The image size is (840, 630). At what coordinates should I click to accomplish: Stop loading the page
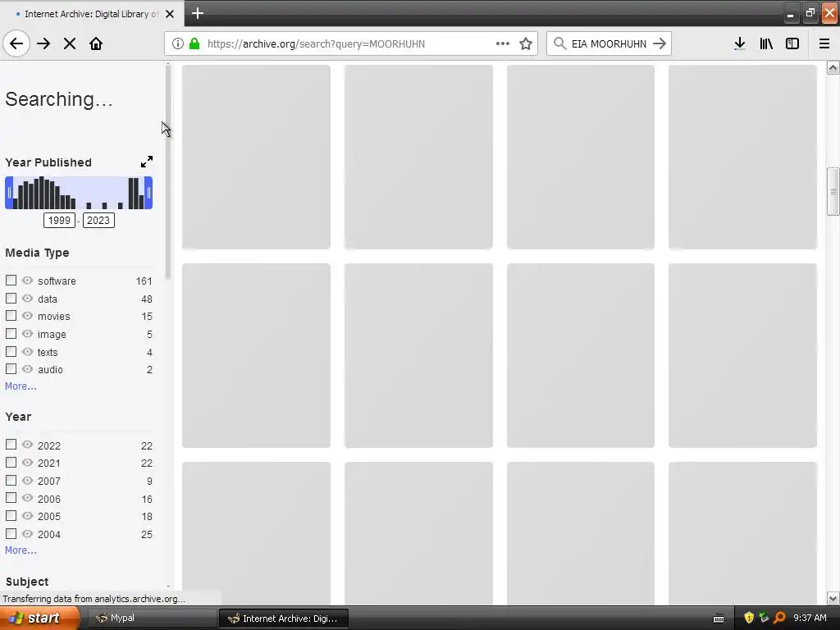[70, 43]
